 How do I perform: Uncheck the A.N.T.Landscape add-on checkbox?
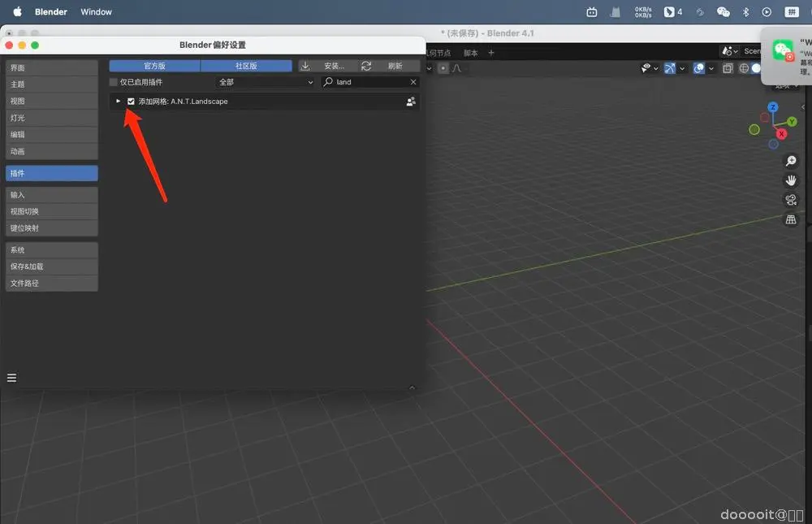(131, 102)
